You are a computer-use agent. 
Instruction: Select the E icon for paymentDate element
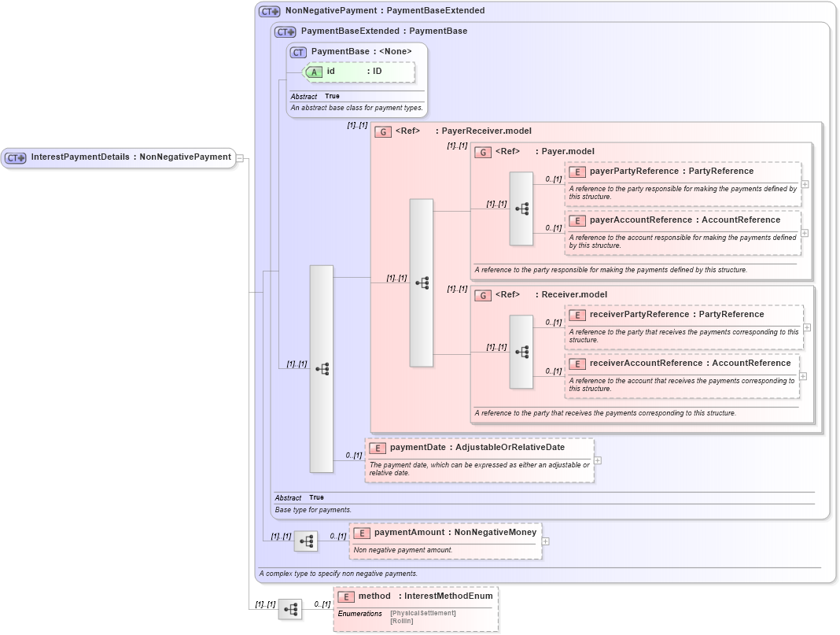point(377,448)
